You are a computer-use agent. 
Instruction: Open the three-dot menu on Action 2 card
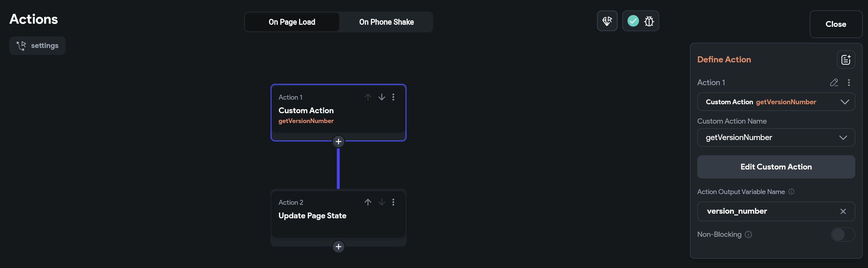(393, 202)
